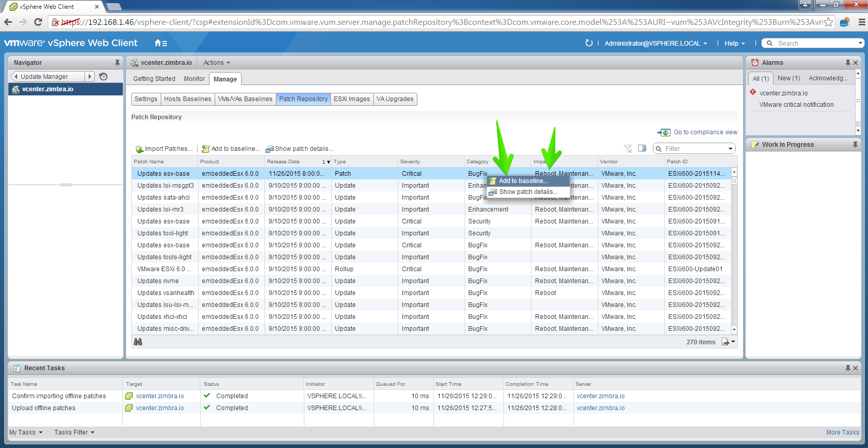
Task: Pin the Work In Progress panel
Action: 855,145
